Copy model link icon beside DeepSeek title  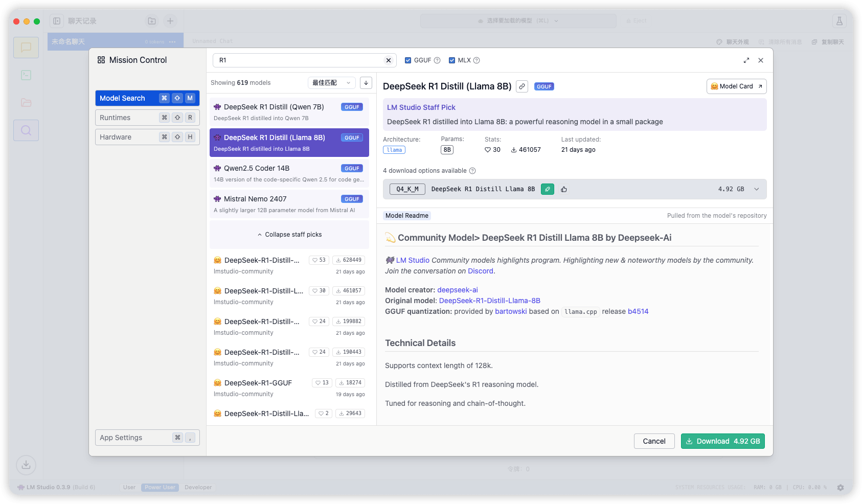pyautogui.click(x=521, y=86)
